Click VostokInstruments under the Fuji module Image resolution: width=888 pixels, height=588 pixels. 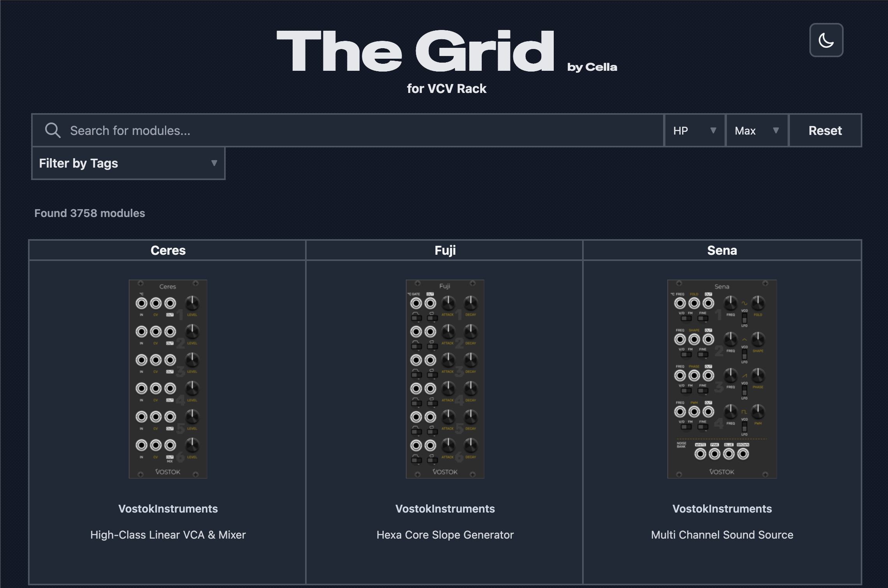point(445,509)
